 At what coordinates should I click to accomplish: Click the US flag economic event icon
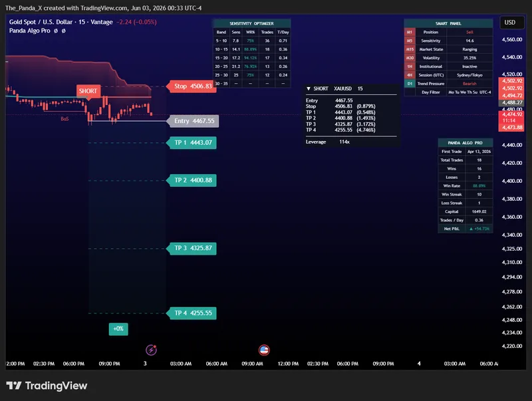click(x=264, y=350)
